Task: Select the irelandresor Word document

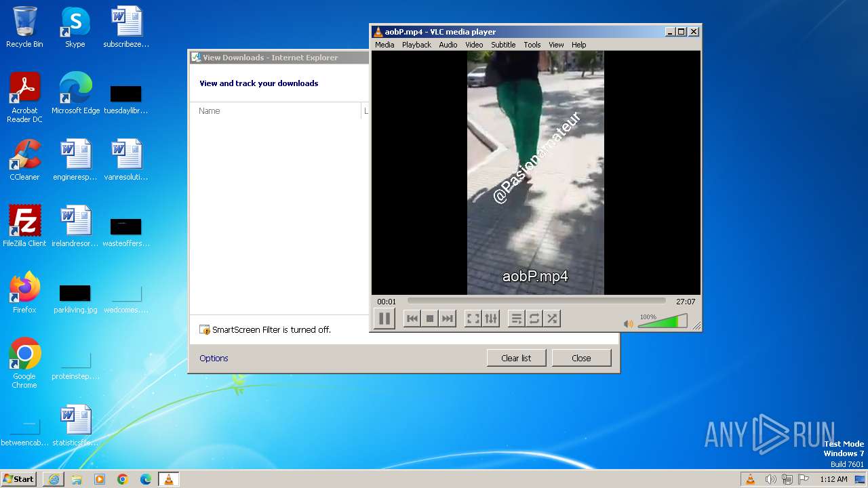Action: (75, 226)
